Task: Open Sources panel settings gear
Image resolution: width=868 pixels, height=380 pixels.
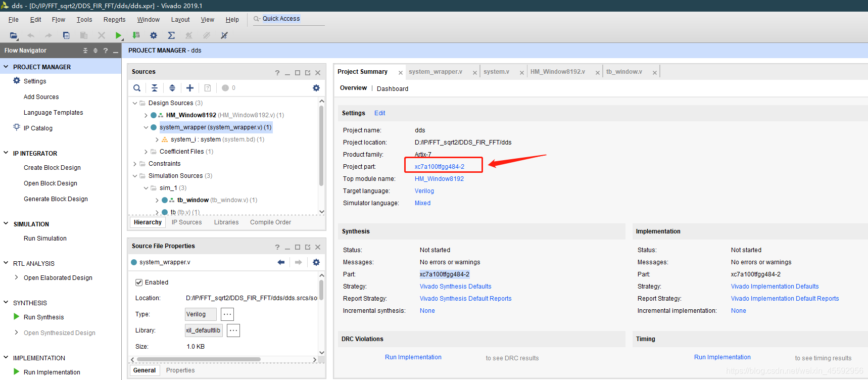Action: point(316,88)
